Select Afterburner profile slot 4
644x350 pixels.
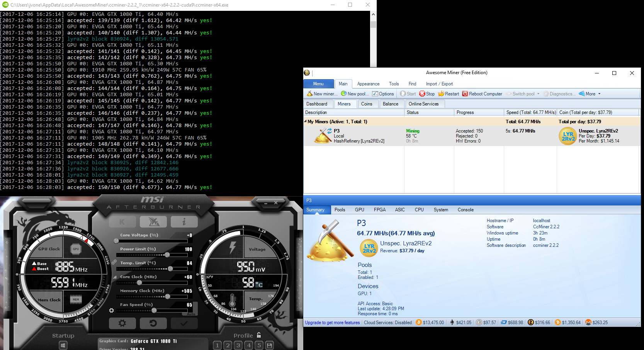click(249, 345)
